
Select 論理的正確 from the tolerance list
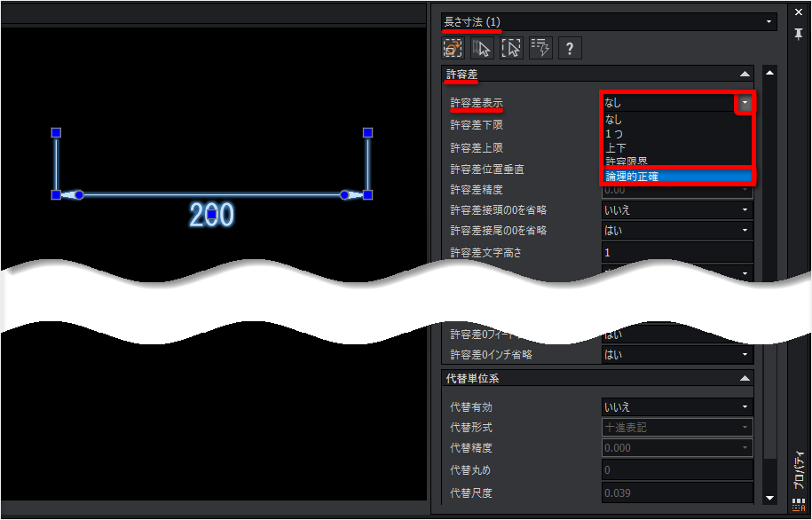tap(676, 177)
